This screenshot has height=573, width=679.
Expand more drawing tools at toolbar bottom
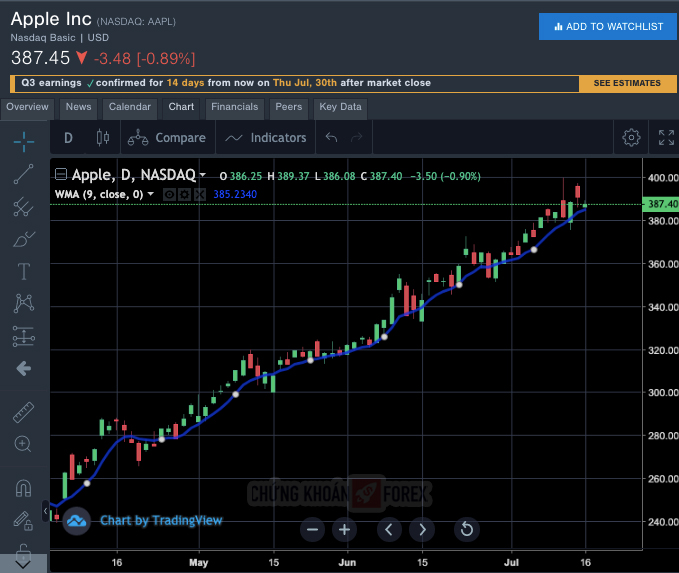(23, 563)
